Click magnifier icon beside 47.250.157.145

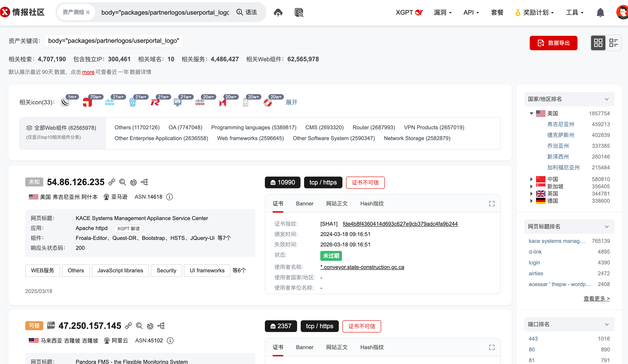pos(139,326)
